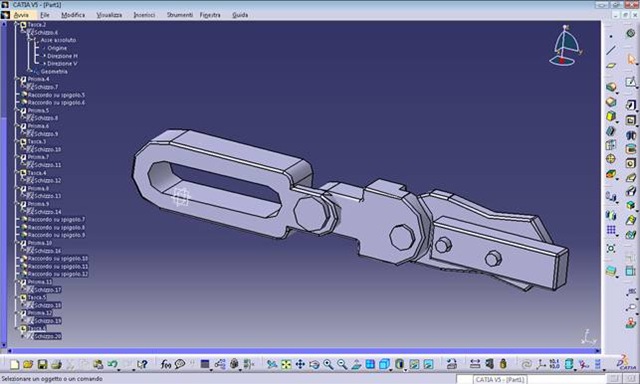Select Schizzo.17 in the tree

47,290
